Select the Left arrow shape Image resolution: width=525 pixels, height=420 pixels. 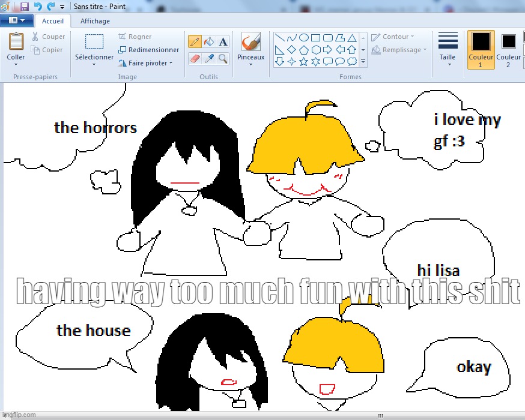[x=340, y=50]
